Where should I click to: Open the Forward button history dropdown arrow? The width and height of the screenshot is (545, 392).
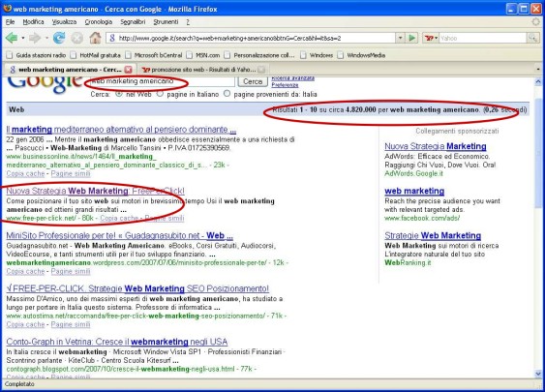(x=46, y=38)
